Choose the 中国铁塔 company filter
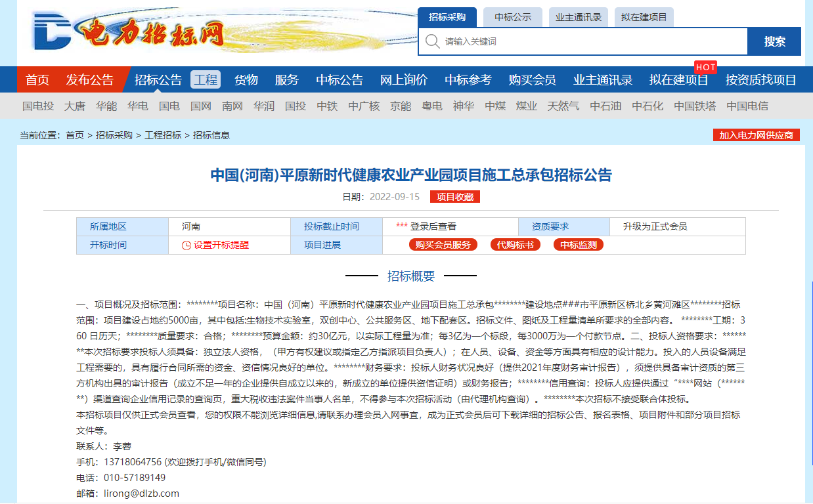Screen dimensions: 813x504 click(x=695, y=106)
